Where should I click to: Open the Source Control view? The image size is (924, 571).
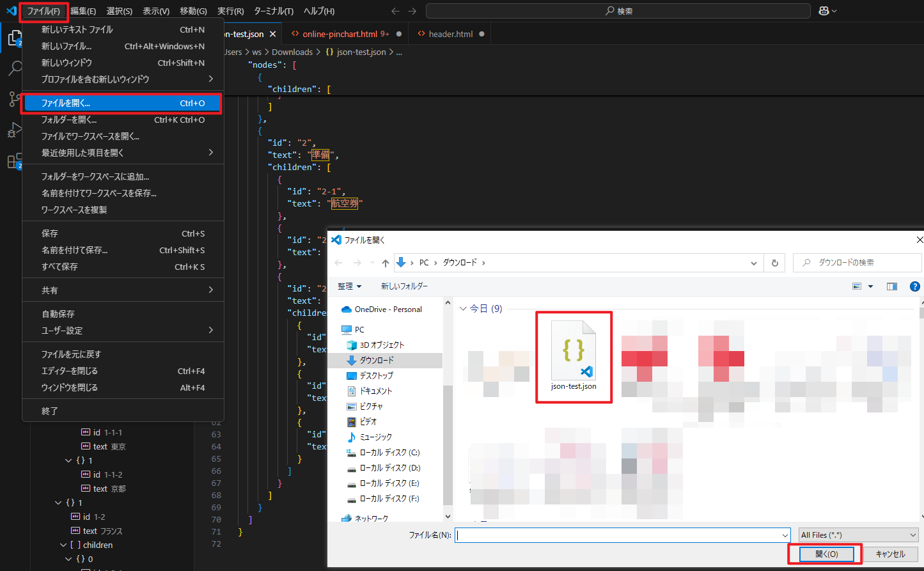(x=14, y=99)
